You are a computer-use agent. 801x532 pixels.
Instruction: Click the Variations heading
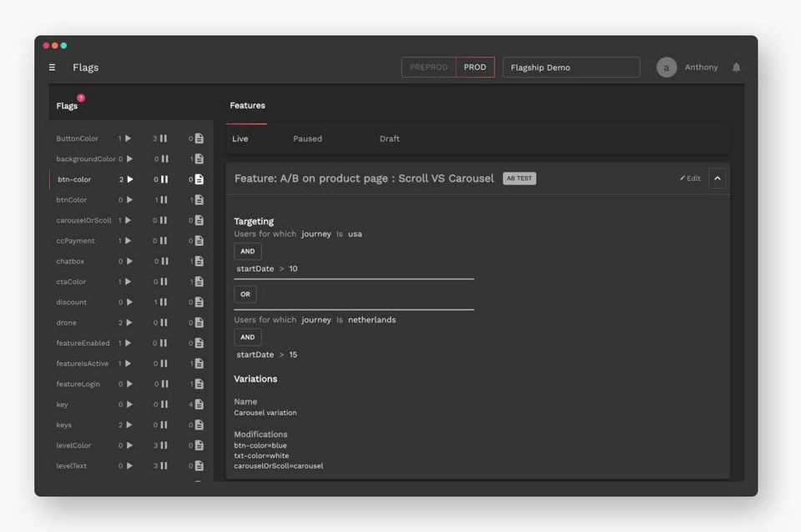point(255,379)
